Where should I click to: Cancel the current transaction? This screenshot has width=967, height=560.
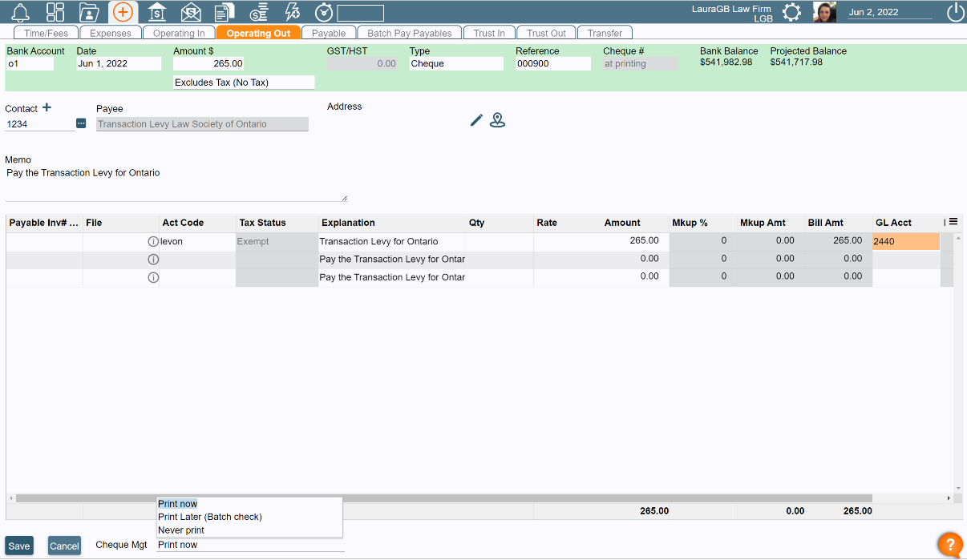pos(64,546)
